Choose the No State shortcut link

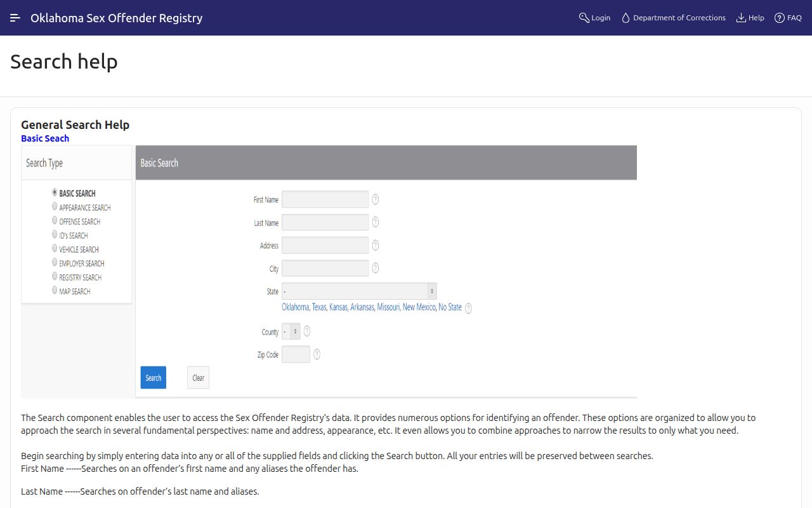(x=450, y=307)
